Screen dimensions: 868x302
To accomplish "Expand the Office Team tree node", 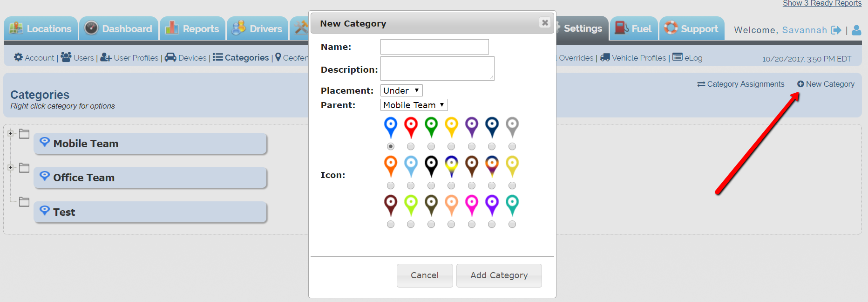I will coord(10,167).
